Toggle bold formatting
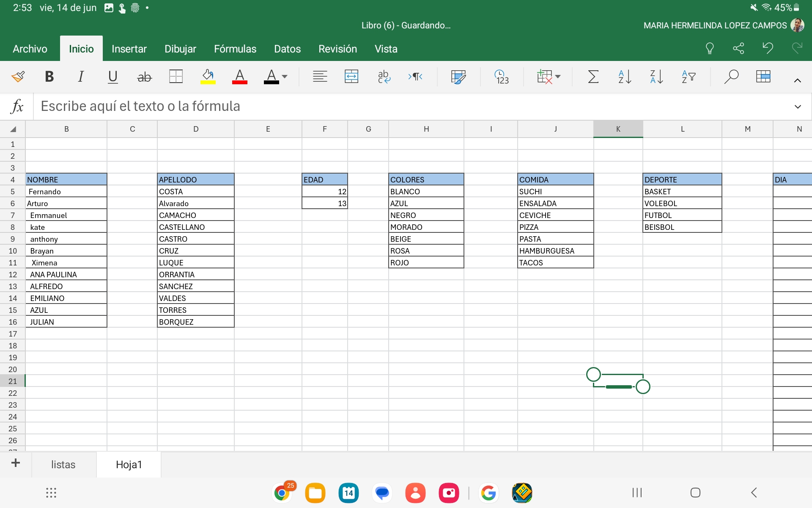 (49, 77)
